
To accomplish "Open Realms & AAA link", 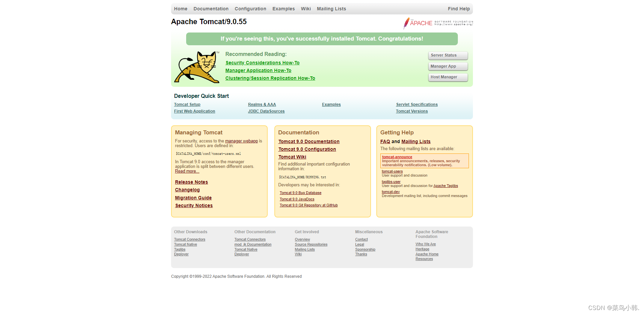I will [262, 105].
